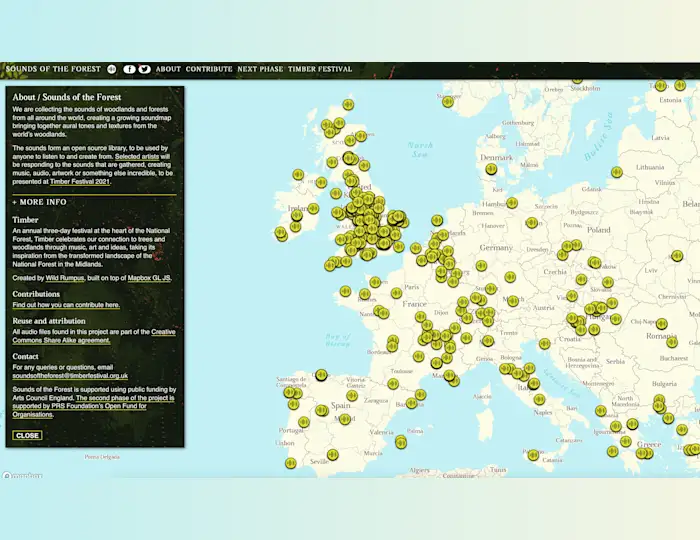This screenshot has width=700, height=540.
Task: Click the 'Germany' country label on map
Action: (496, 248)
